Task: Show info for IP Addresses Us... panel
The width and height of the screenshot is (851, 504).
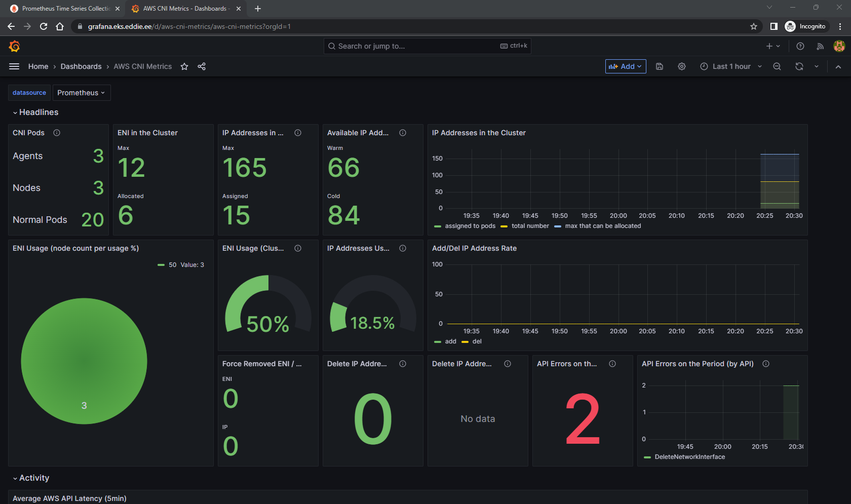Action: pos(403,248)
